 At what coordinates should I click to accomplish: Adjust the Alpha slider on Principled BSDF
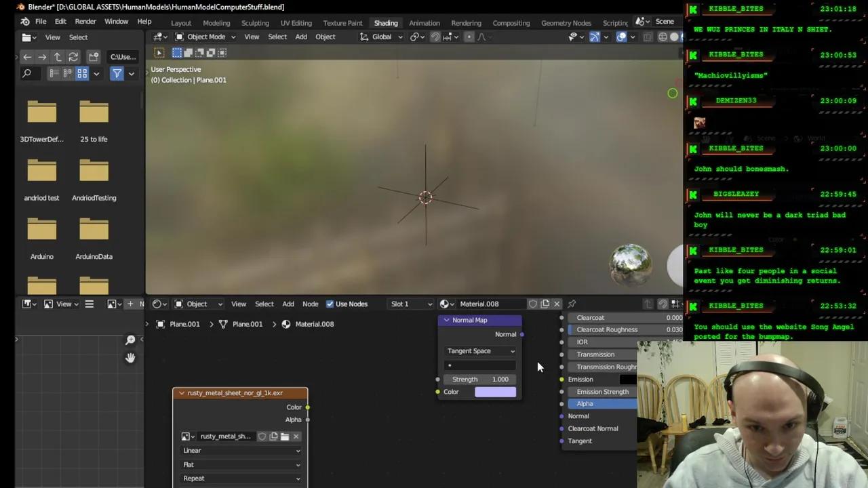[x=602, y=404]
